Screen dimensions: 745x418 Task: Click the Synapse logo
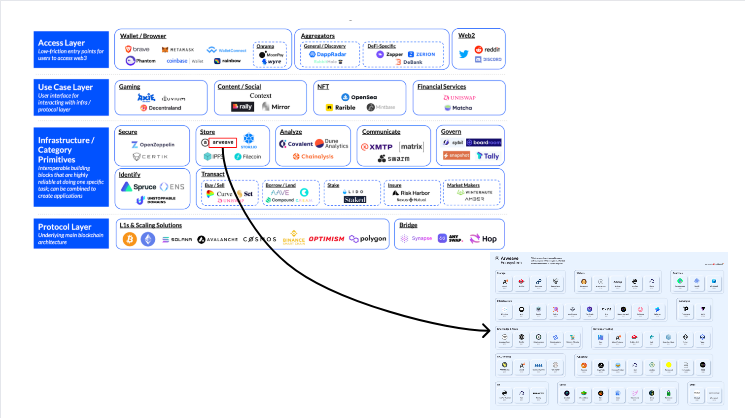coord(416,238)
